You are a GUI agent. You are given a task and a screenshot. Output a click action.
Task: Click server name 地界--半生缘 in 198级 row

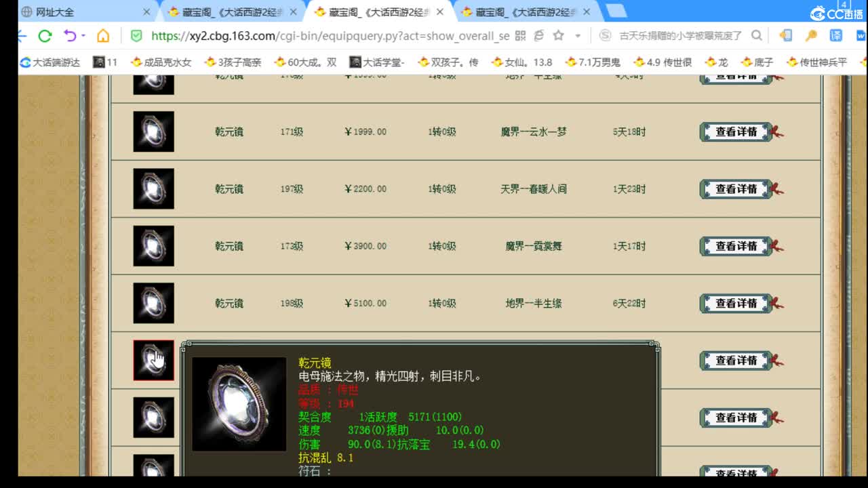point(534,304)
